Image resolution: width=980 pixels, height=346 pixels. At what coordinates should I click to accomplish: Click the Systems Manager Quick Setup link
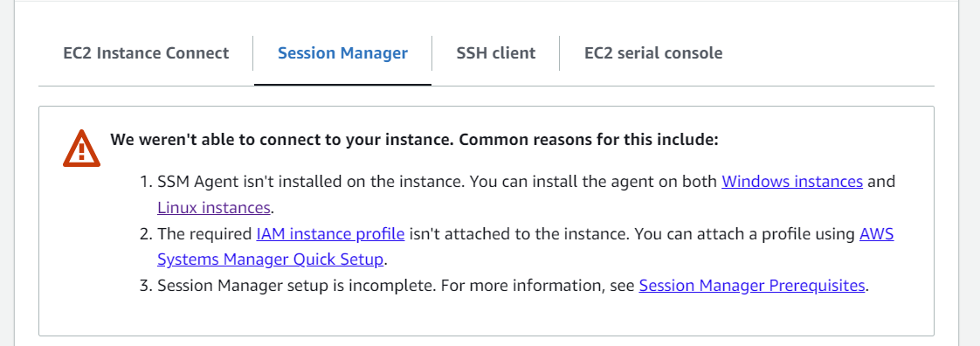(270, 259)
